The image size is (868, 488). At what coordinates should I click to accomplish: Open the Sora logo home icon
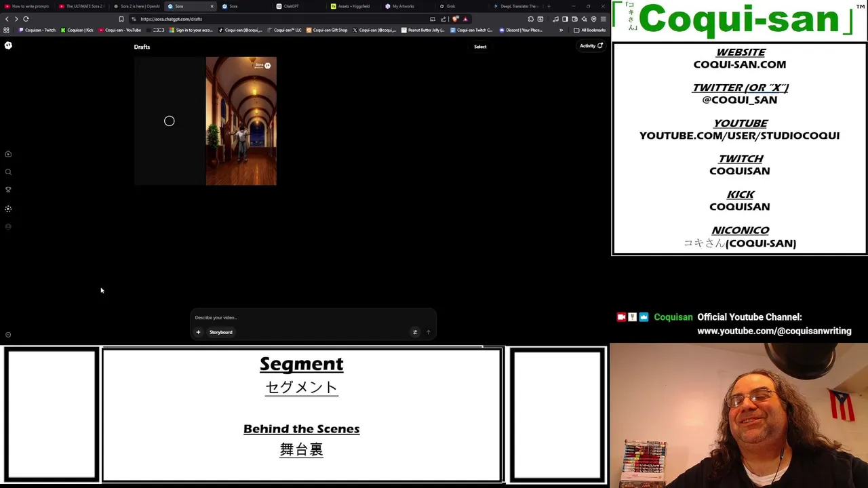(x=8, y=45)
